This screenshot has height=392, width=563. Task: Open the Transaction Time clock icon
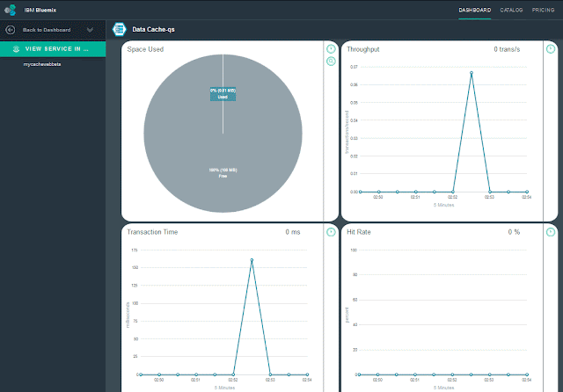[331, 232]
